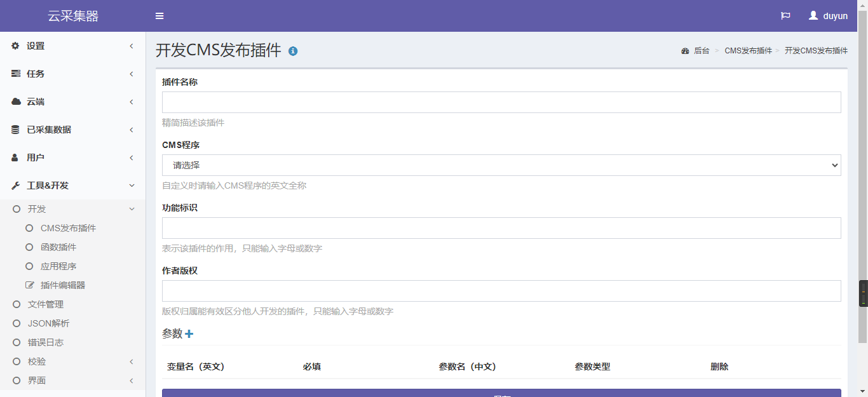Select 函数插件 in the sidebar
The image size is (868, 397).
coord(58,247)
